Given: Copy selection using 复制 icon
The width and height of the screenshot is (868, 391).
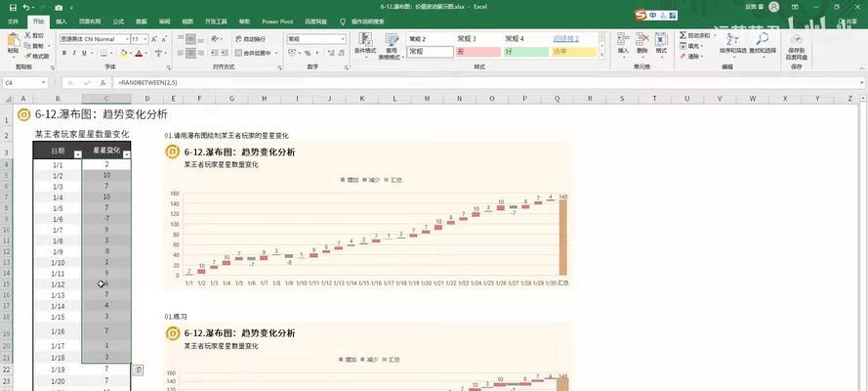Looking at the screenshot, I should pos(34,45).
